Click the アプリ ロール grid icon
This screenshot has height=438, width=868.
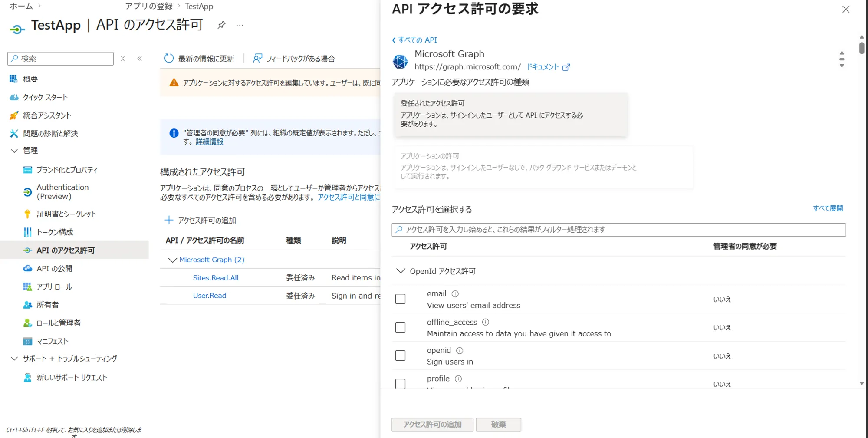pyautogui.click(x=27, y=287)
